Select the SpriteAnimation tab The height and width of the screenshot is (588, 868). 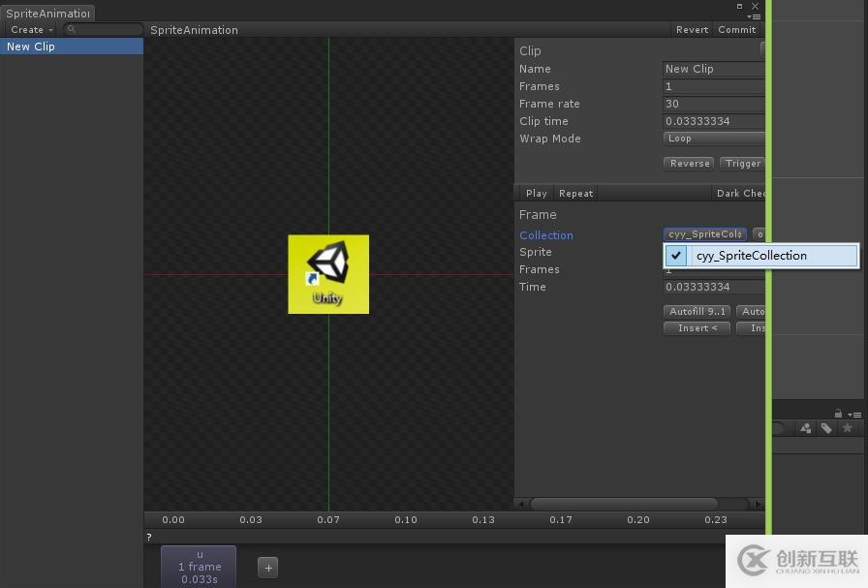coord(46,13)
